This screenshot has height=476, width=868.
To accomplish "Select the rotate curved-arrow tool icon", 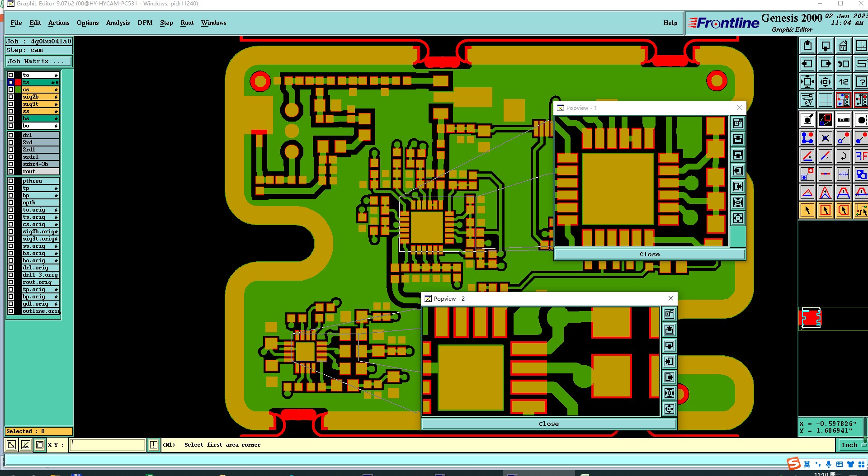I will point(844,156).
